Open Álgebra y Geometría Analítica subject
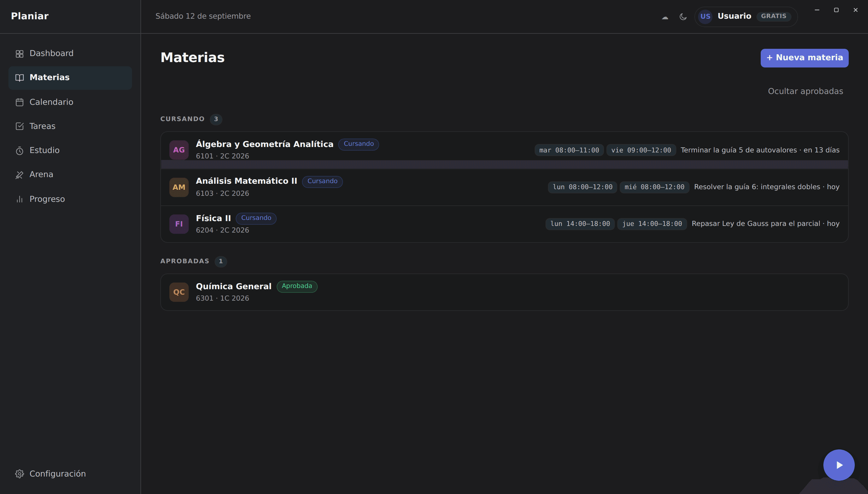 pyautogui.click(x=264, y=144)
